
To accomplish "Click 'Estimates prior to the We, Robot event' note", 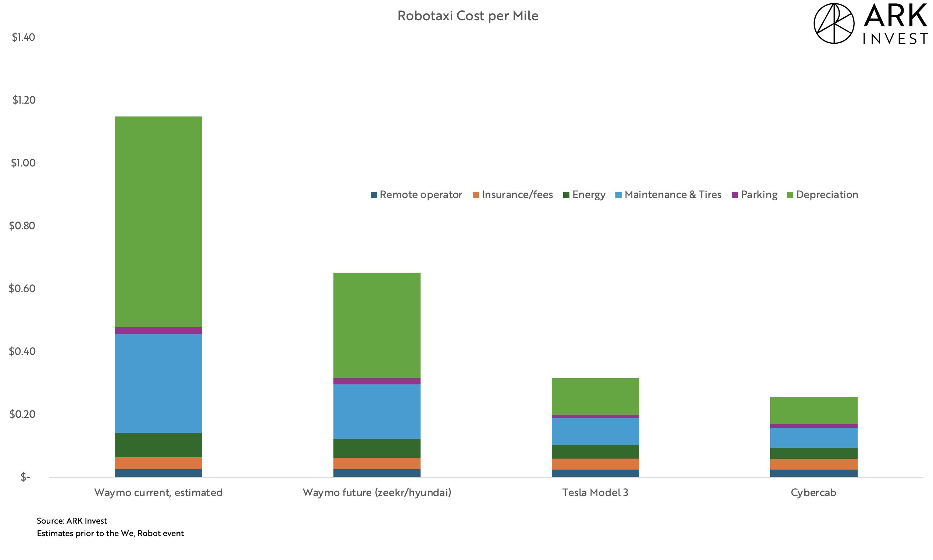I will point(110,534).
